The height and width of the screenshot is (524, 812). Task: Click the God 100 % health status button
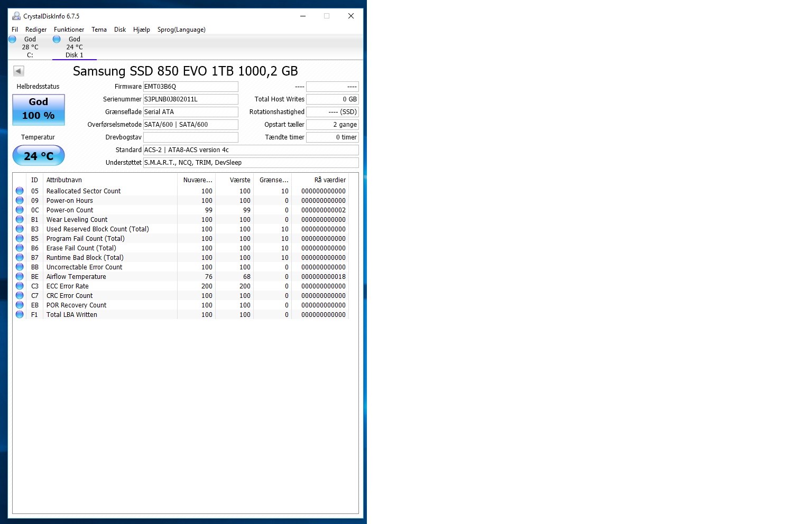tap(39, 109)
